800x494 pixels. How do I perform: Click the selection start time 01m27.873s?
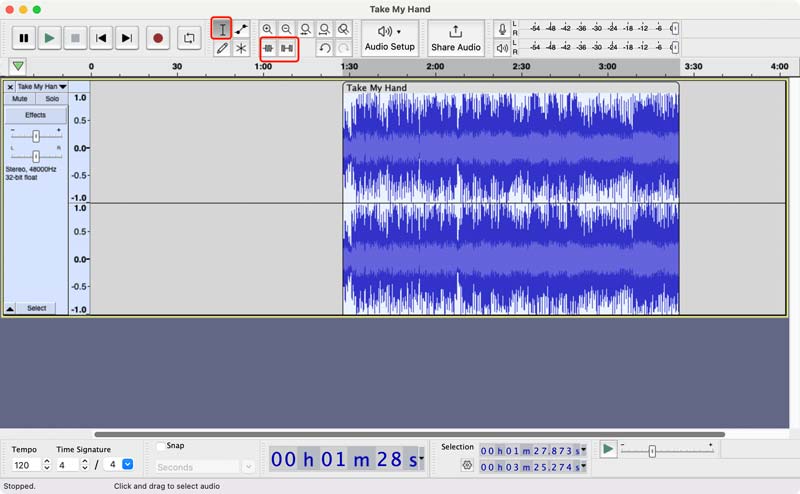530,451
